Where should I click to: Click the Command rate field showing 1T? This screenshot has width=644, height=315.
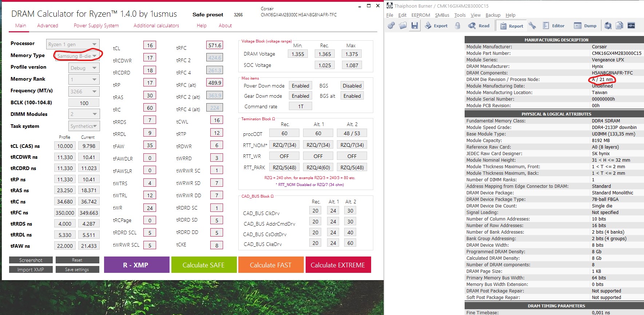coord(301,106)
